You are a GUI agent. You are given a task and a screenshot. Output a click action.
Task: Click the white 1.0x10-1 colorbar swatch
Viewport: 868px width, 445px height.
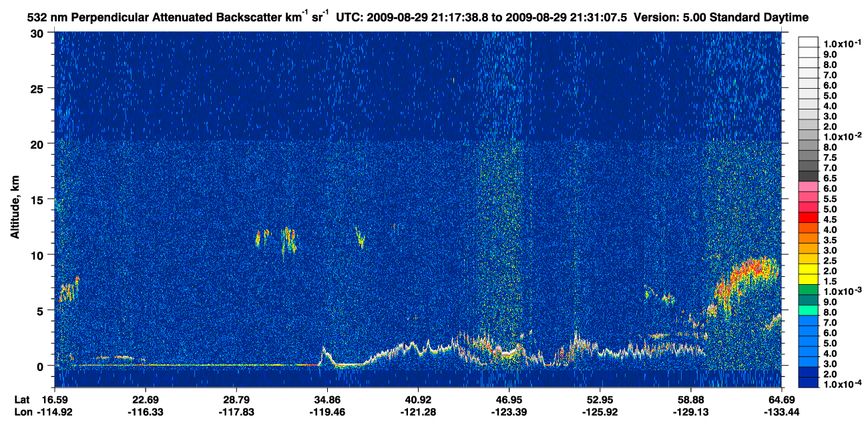(x=808, y=41)
